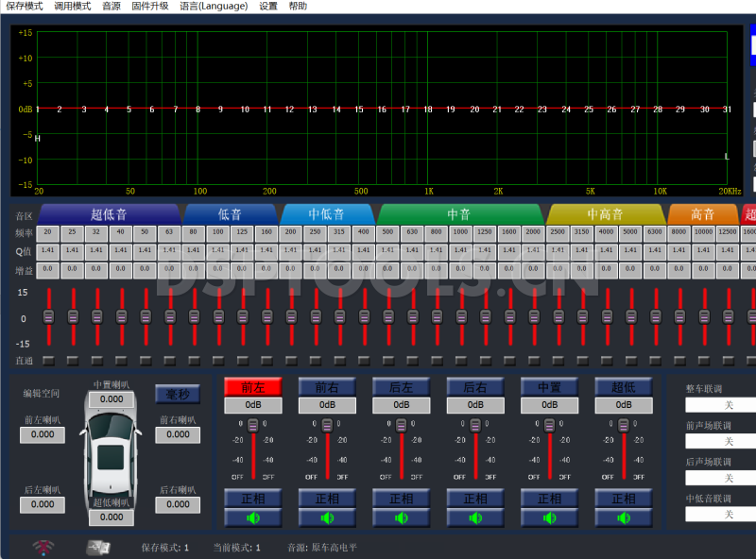
Task: Enable 直通 bypass for the first EQ band
Action: coord(51,359)
